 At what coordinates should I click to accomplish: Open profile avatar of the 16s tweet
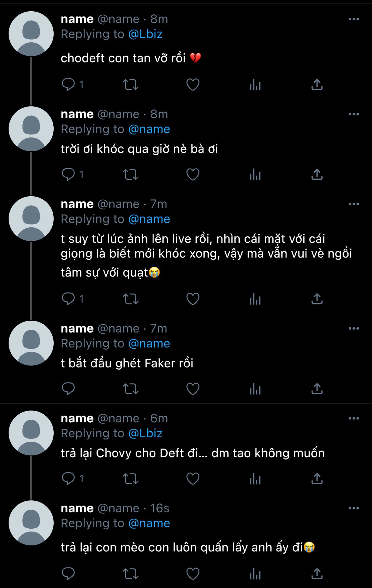click(x=31, y=523)
